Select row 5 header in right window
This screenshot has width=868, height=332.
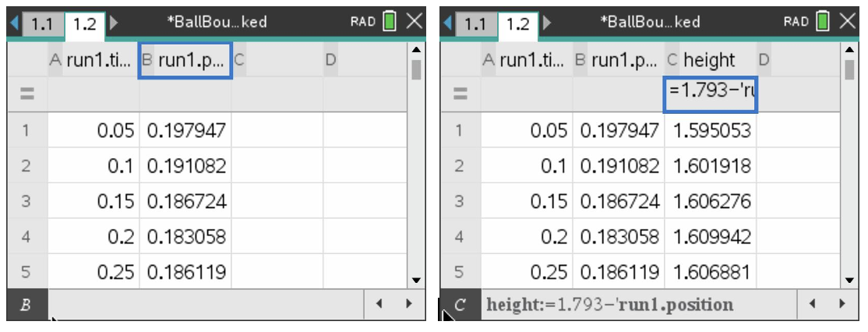[460, 272]
